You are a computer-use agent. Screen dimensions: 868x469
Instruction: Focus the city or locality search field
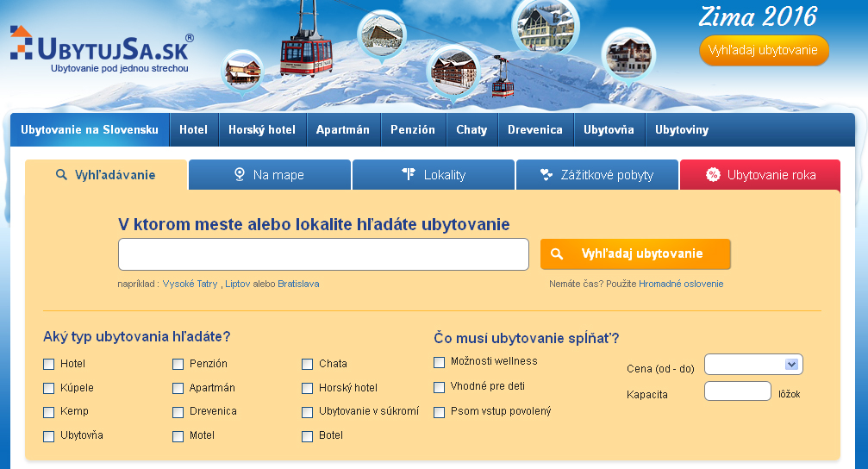tap(323, 254)
